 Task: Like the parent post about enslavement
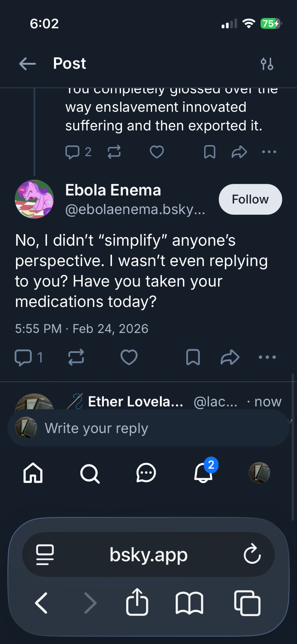[157, 152]
